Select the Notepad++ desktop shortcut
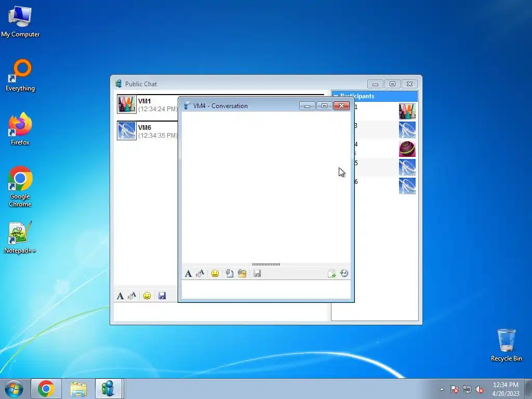This screenshot has height=399, width=532. coord(20,237)
